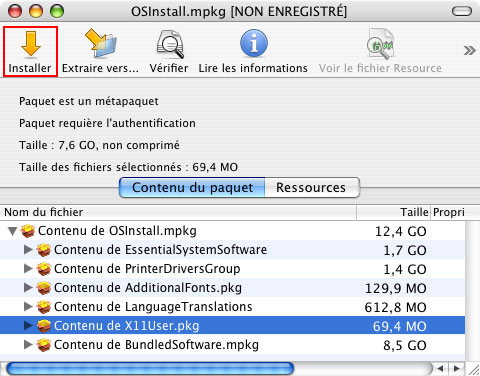Select the X11User.pkg package icon
This screenshot has width=480, height=376.
(x=44, y=326)
